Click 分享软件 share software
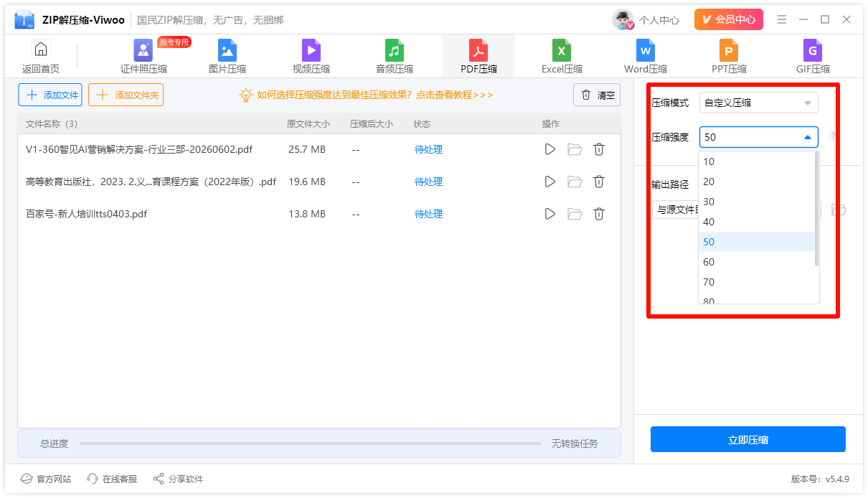868x498 pixels. pyautogui.click(x=178, y=479)
